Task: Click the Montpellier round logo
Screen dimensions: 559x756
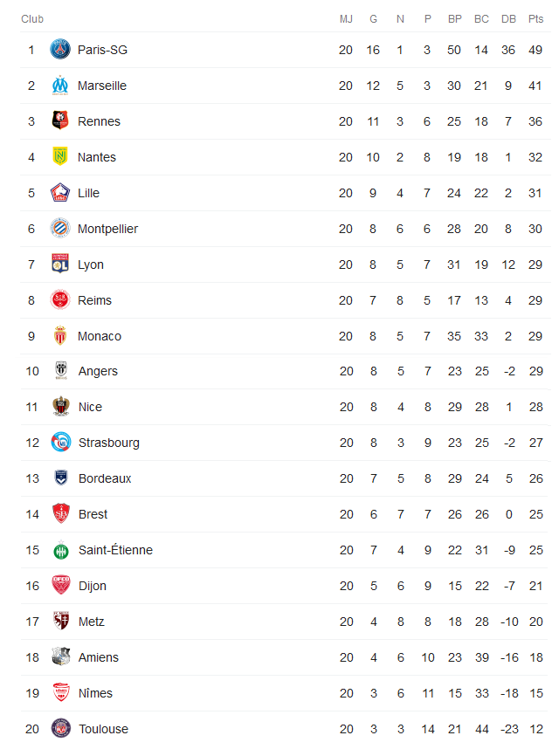Action: 60,228
